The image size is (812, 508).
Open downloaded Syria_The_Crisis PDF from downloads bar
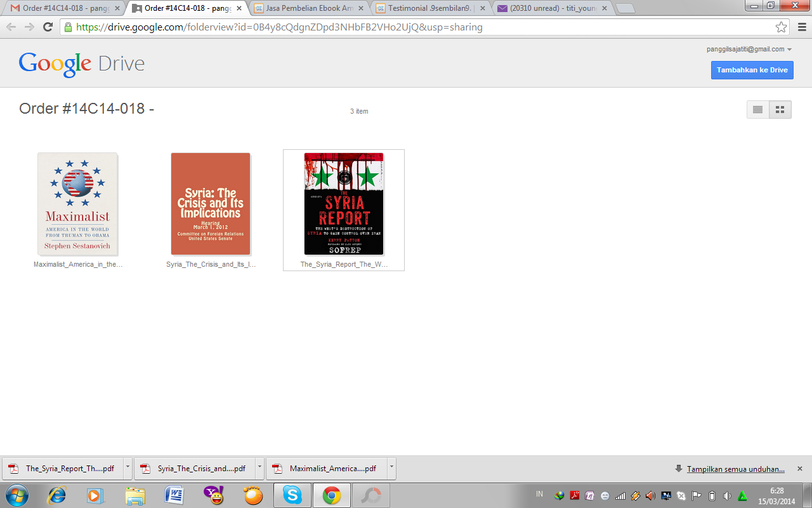tap(194, 469)
